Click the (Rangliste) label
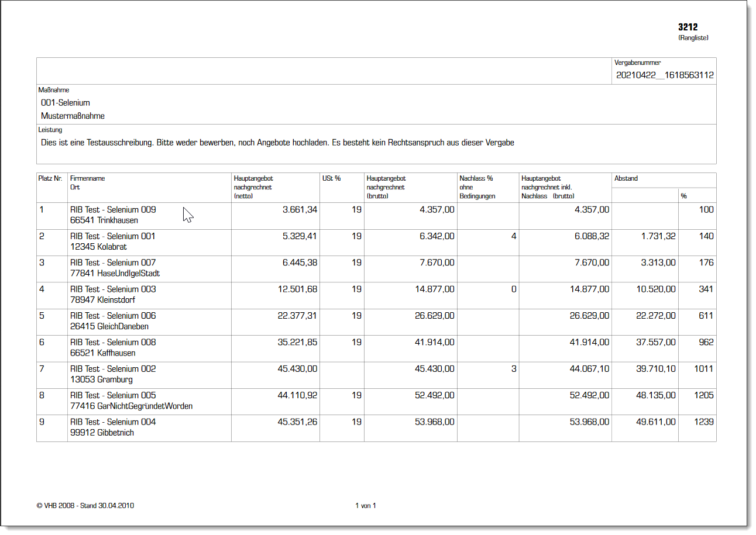The image size is (756, 535). click(693, 38)
